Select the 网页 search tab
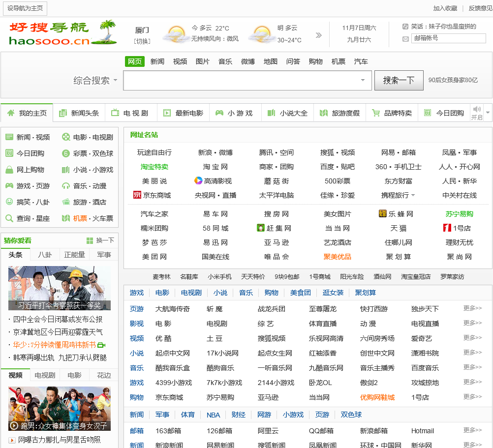493x448 pixels. point(135,61)
